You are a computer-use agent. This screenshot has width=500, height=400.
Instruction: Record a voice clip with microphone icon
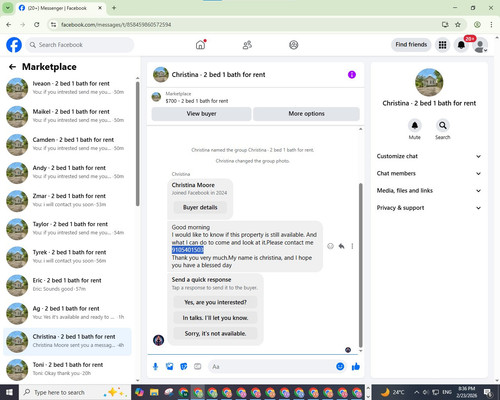click(x=155, y=367)
